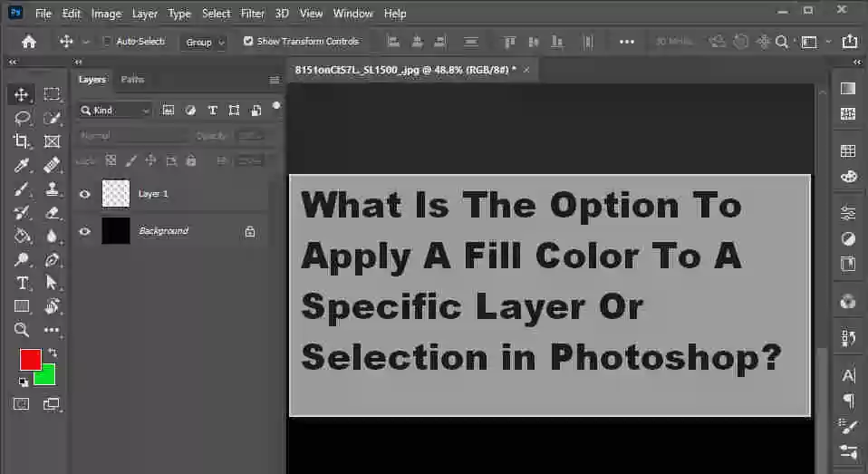
Task: Select the Blur tool
Action: click(x=52, y=237)
